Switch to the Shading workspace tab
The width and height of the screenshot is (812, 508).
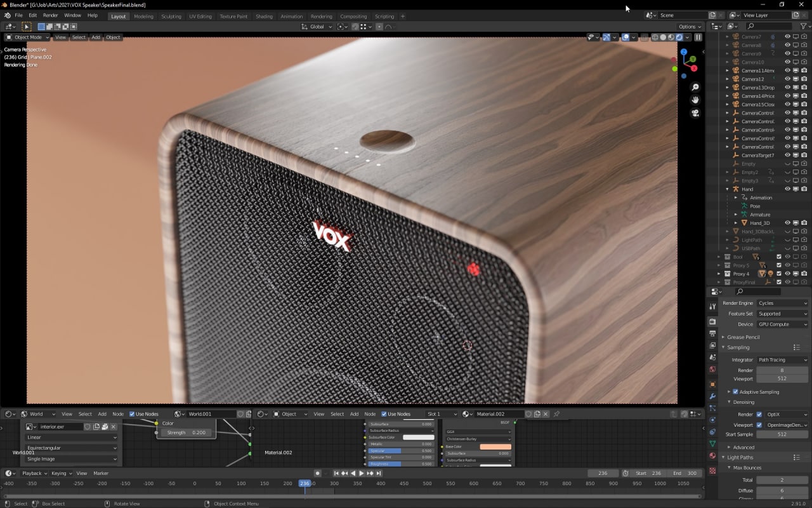tap(264, 16)
